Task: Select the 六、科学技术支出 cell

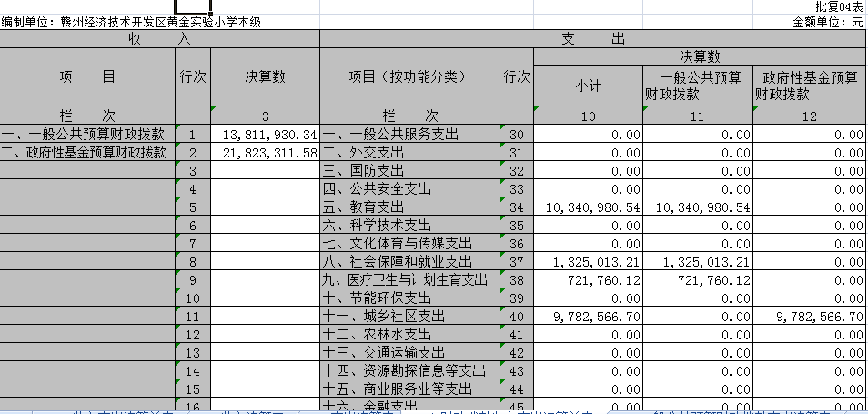Action: click(409, 226)
